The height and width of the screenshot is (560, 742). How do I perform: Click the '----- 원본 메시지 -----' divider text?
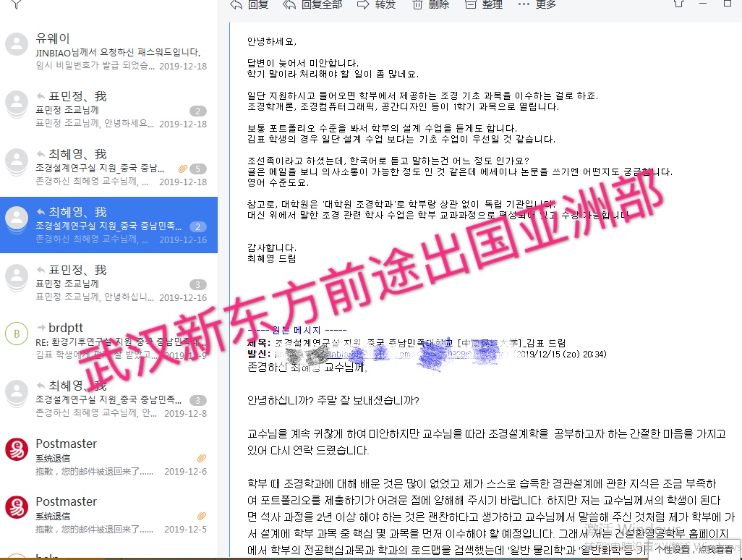tap(297, 331)
